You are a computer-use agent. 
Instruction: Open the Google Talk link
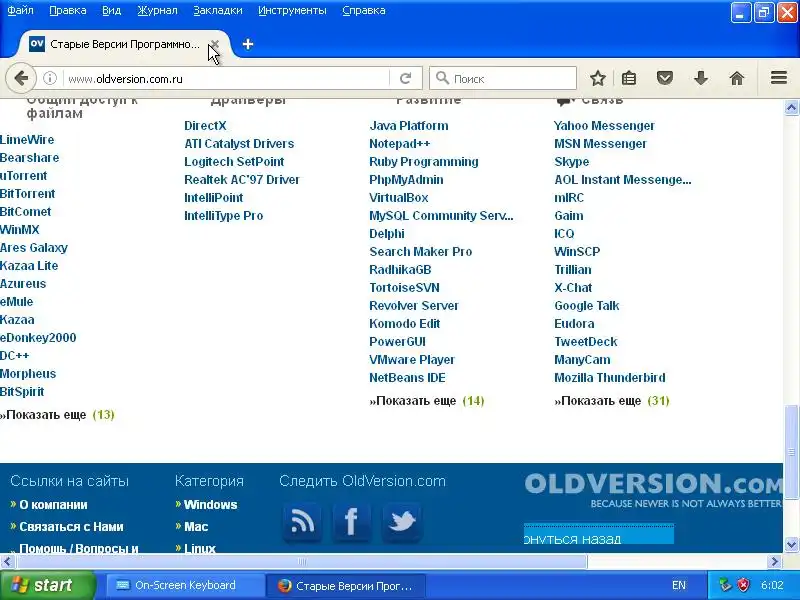pyautogui.click(x=587, y=306)
